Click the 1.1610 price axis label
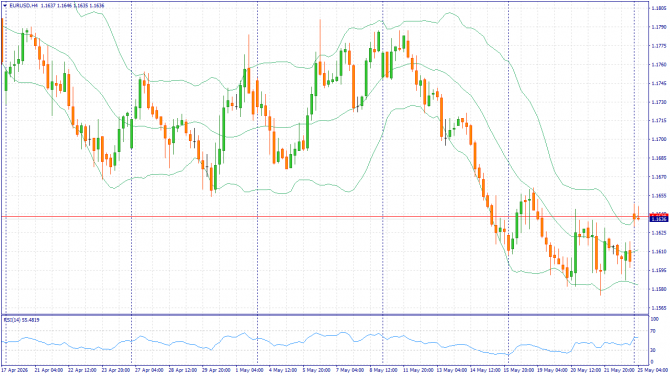The image size is (670, 376). 658,252
